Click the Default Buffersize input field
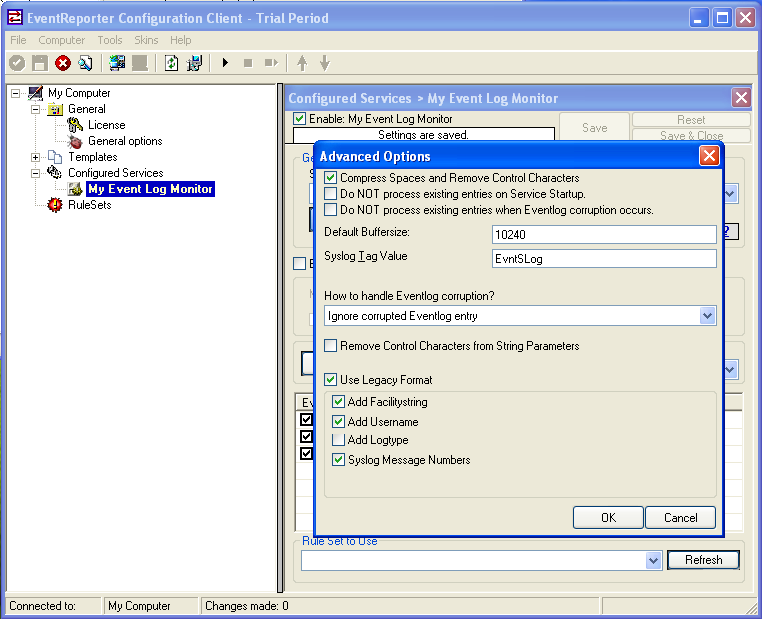Image resolution: width=762 pixels, height=619 pixels. click(x=604, y=234)
